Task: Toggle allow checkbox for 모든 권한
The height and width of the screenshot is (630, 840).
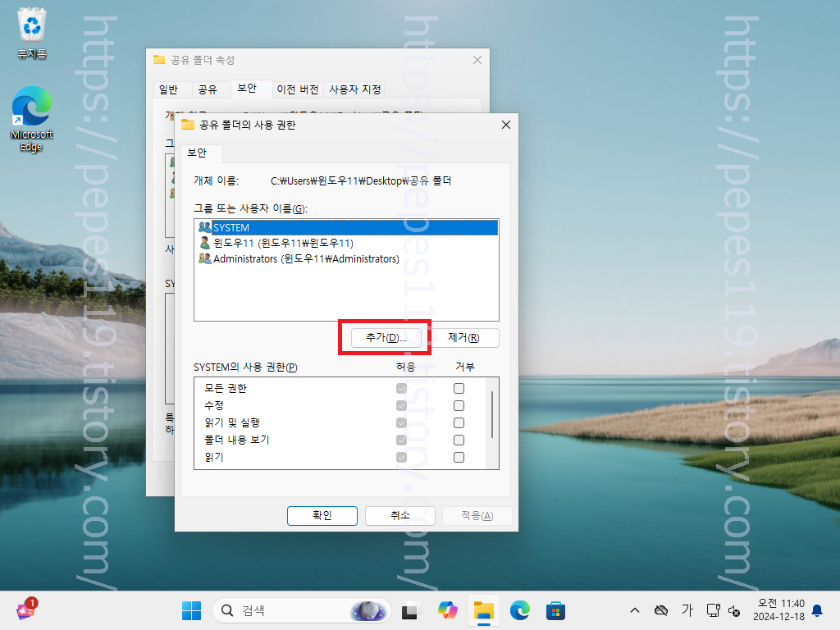Action: (x=401, y=388)
